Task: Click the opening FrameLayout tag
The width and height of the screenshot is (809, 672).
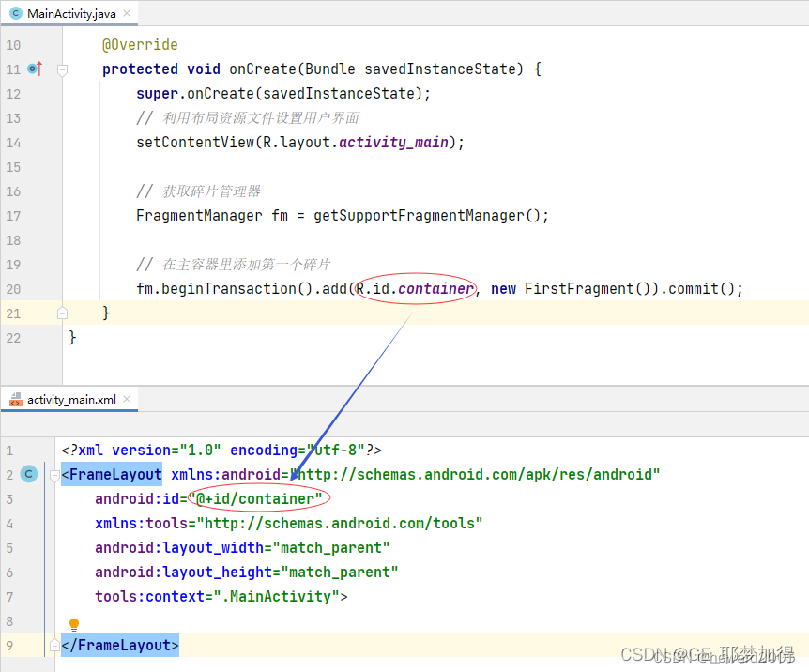Action: [112, 474]
